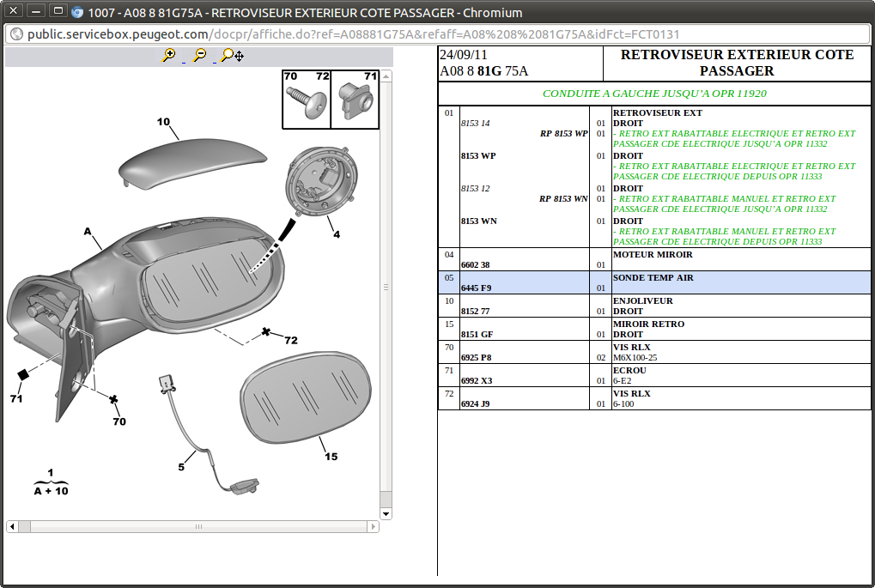Click callout number 15 in the diagram

331,457
